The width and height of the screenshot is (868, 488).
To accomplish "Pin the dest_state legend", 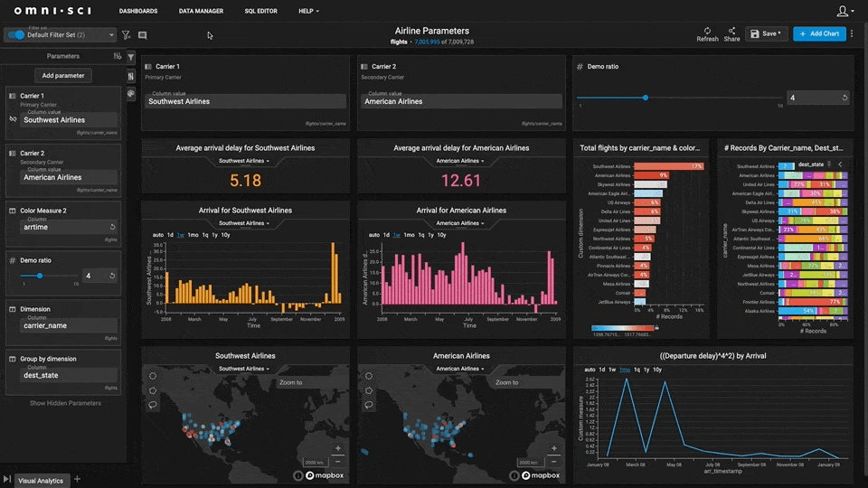I will [x=829, y=164].
